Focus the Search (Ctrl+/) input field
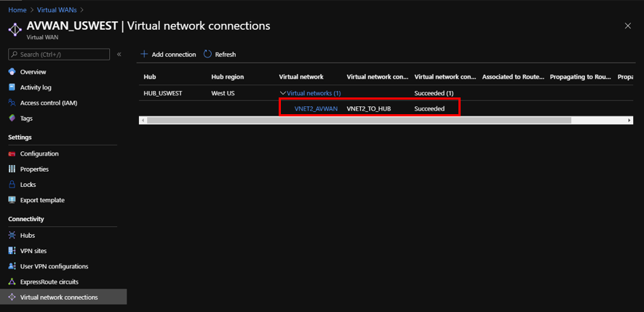This screenshot has height=312, width=644. point(59,55)
